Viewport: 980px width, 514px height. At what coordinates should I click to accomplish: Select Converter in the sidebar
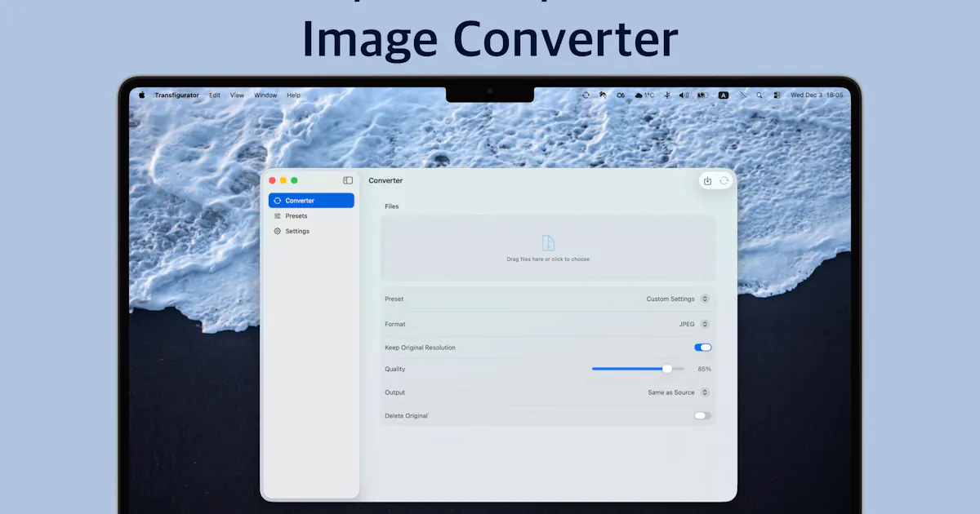coord(311,201)
